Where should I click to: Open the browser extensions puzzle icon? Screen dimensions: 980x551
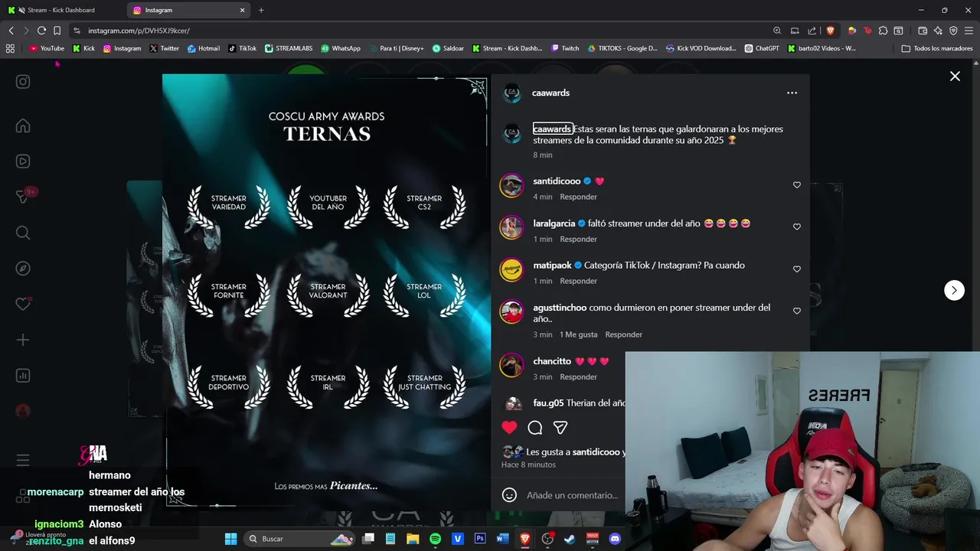(883, 31)
